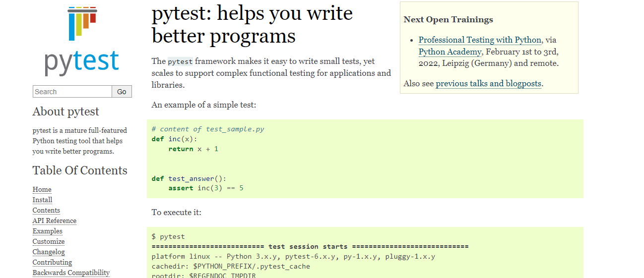The image size is (644, 278).
Task: Focus the Search input field
Action: (x=72, y=92)
